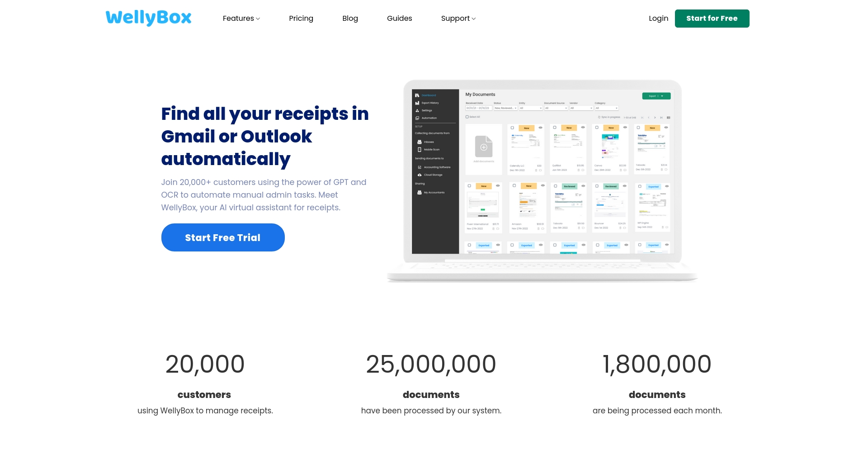868x450 pixels.
Task: Click 'using WellyBox to manage receipts.' text
Action: click(205, 411)
